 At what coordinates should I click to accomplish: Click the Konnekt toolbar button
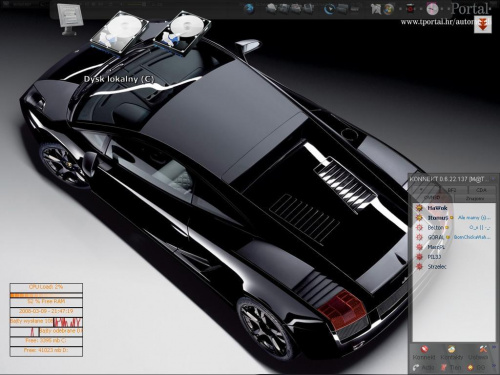tap(424, 353)
